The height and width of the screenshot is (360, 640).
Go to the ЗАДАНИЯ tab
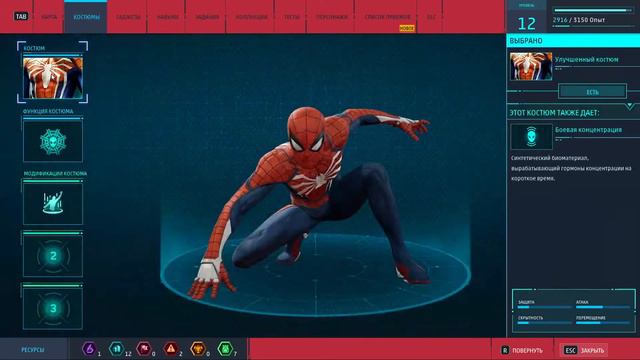pos(207,17)
